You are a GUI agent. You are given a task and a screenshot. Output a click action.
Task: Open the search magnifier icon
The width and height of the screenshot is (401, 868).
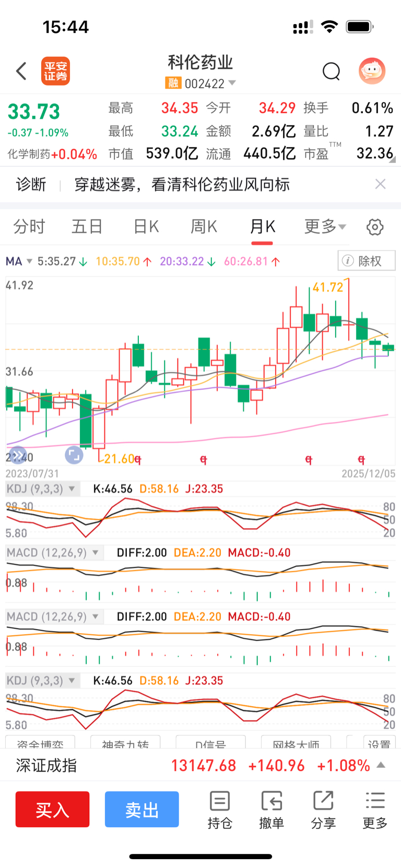pyautogui.click(x=331, y=71)
